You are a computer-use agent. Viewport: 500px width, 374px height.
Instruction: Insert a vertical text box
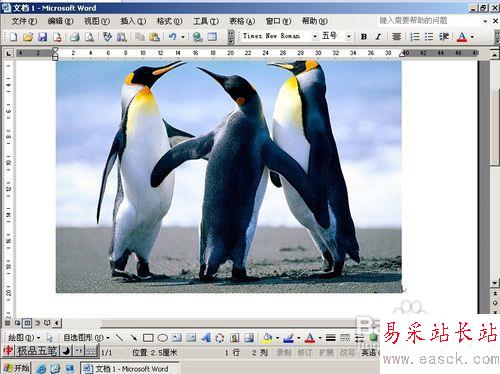point(191,338)
